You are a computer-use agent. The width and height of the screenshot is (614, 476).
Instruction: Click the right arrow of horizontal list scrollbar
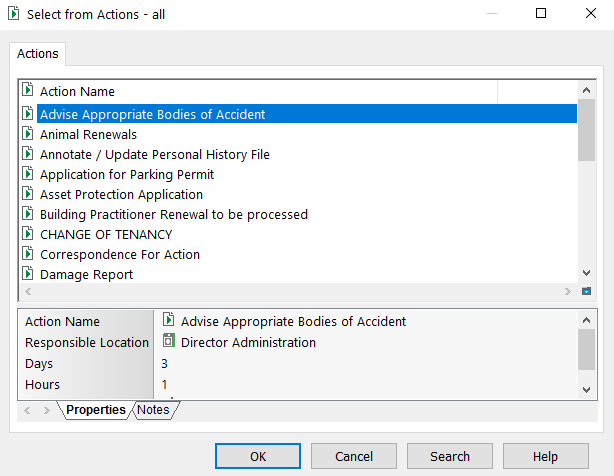coord(567,291)
